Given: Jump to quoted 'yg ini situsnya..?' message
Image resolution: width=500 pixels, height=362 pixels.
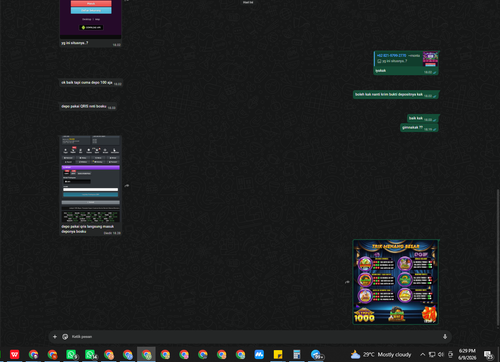Looking at the screenshot, I should point(406,59).
